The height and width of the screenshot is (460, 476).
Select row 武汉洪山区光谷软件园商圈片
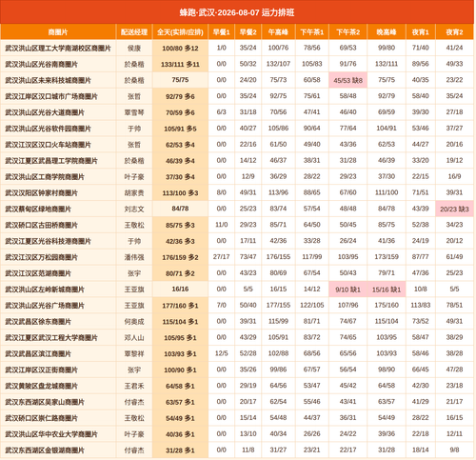[x=237, y=129]
